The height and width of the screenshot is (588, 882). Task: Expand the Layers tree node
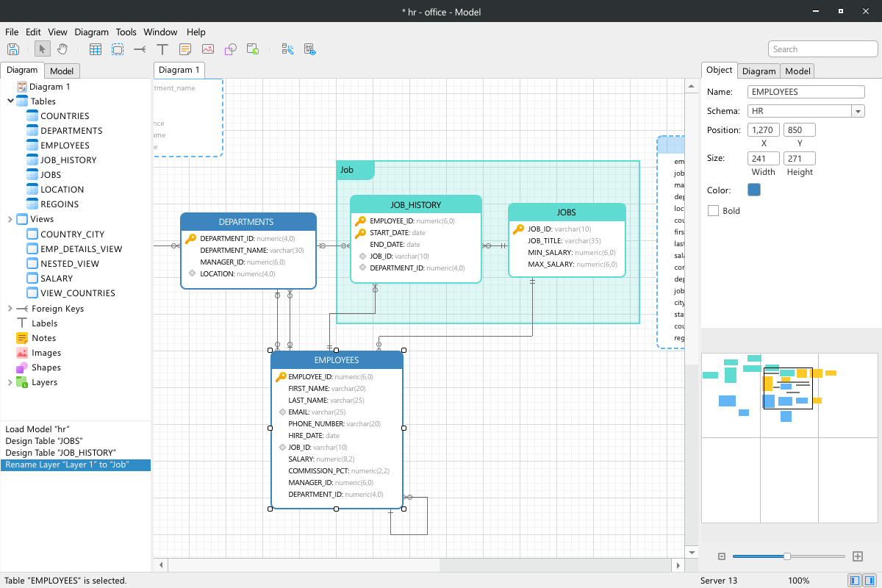click(10, 382)
